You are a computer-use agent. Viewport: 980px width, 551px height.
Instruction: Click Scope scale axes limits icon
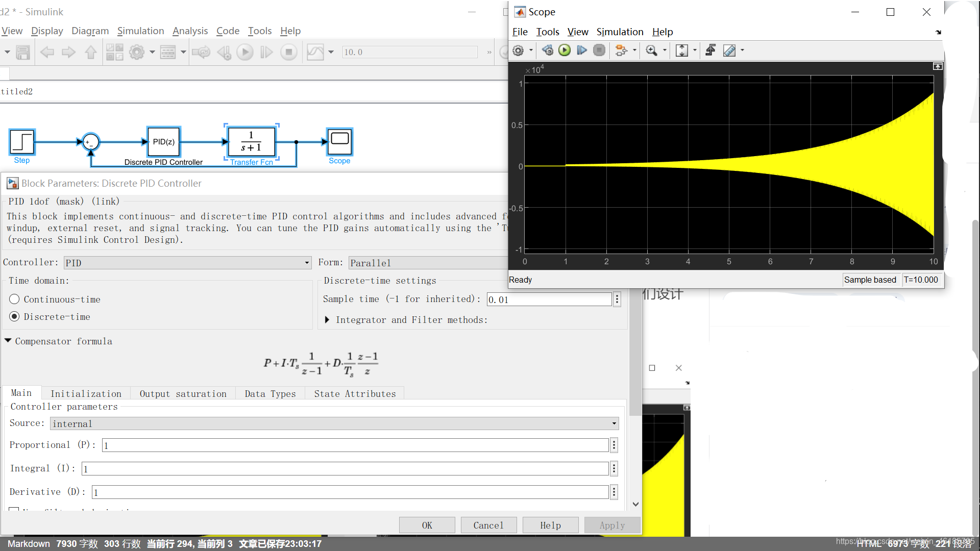pyautogui.click(x=682, y=50)
